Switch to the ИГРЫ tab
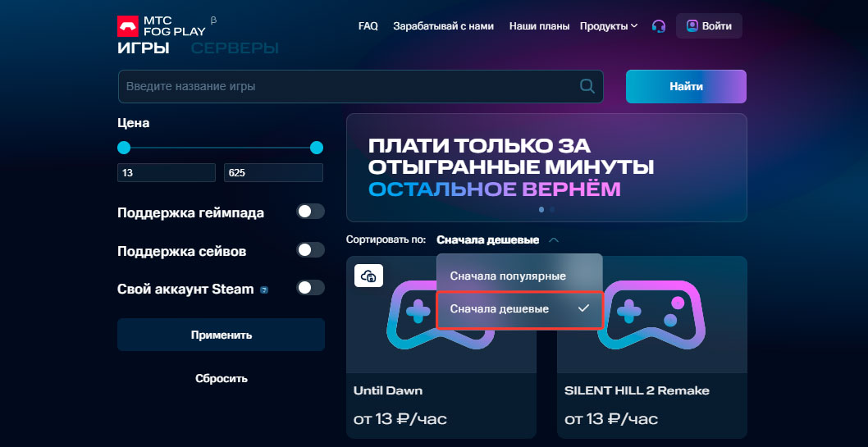 [x=144, y=48]
